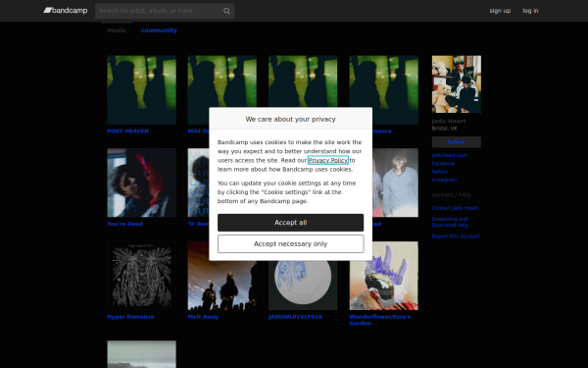Open the log in link
588x368 pixels.
(x=530, y=11)
